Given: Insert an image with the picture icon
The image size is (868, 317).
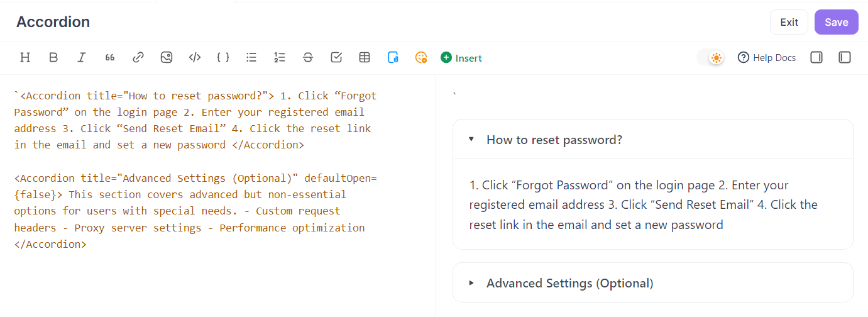Looking at the screenshot, I should (x=167, y=58).
